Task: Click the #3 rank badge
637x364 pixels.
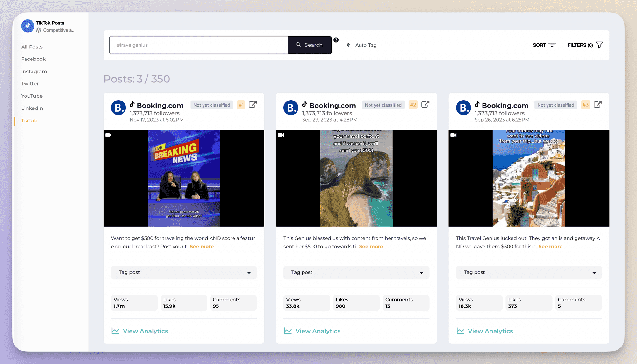Action: 586,105
